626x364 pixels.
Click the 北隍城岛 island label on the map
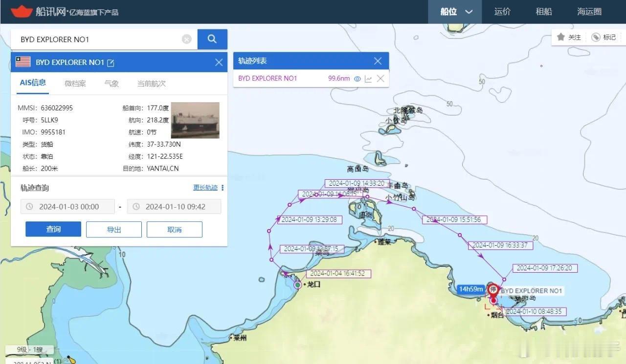click(x=407, y=110)
